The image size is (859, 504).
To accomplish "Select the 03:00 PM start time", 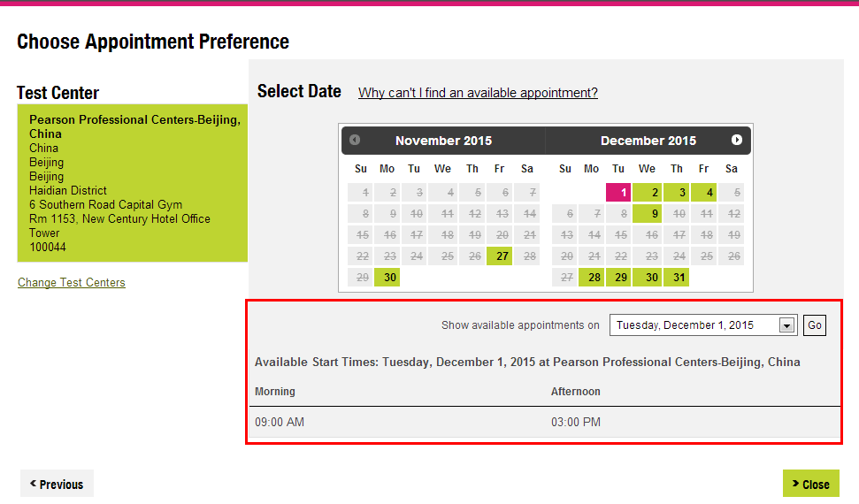I will click(576, 423).
